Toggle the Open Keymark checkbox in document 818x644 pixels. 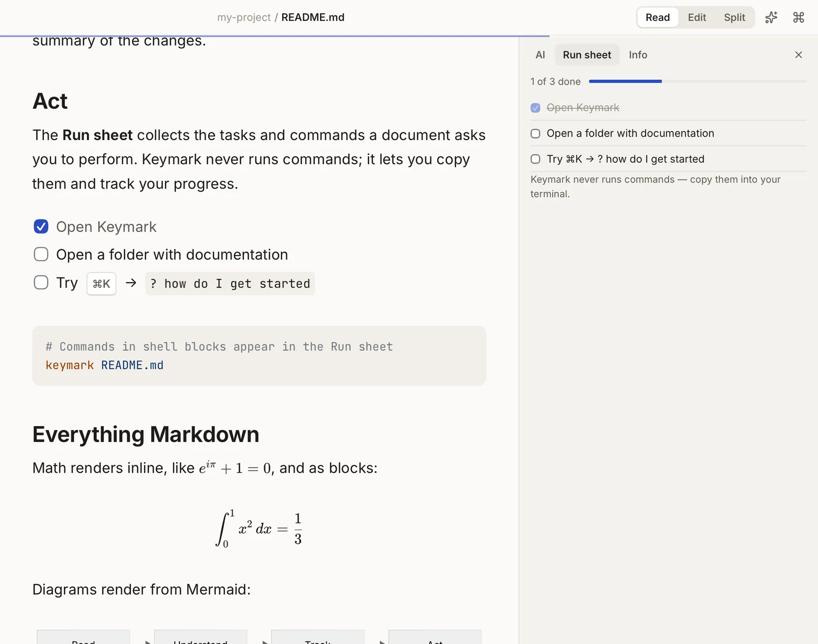(41, 226)
